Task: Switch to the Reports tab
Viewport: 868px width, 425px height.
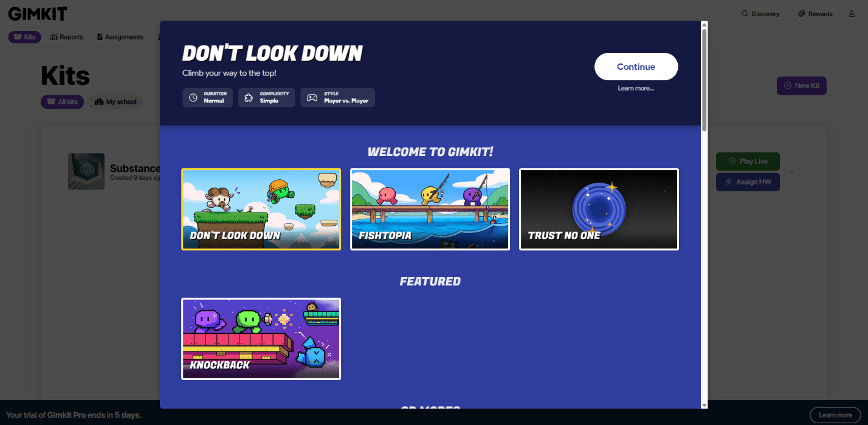Action: (66, 37)
